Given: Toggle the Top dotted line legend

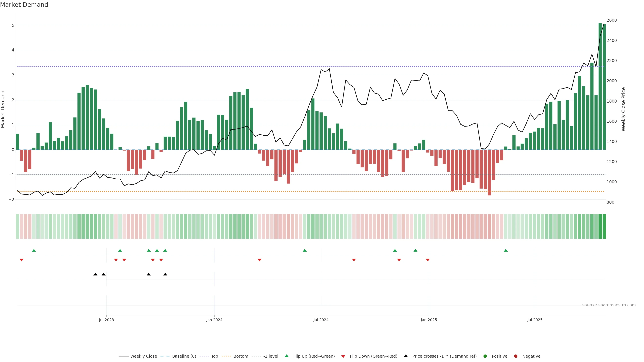Looking at the screenshot, I should pyautogui.click(x=214, y=356).
